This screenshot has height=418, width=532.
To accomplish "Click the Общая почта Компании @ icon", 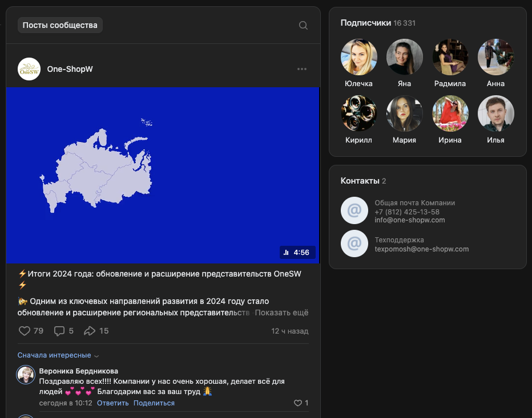I will [x=354, y=210].
